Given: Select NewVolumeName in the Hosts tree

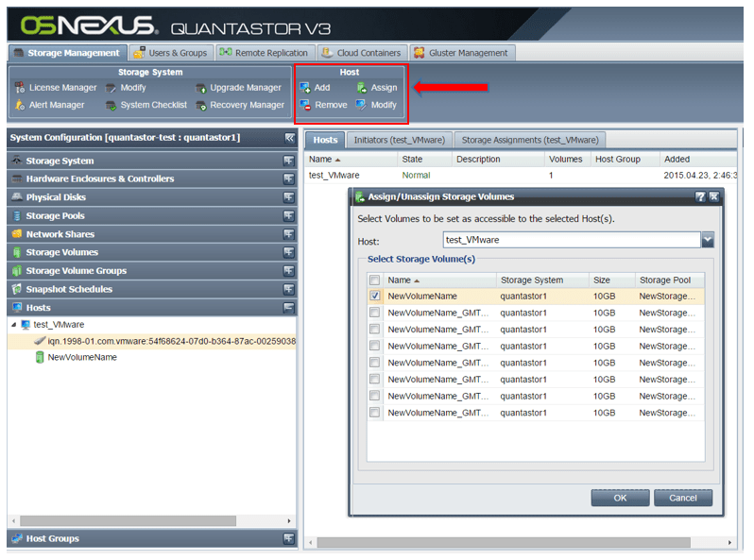Looking at the screenshot, I should coord(82,357).
